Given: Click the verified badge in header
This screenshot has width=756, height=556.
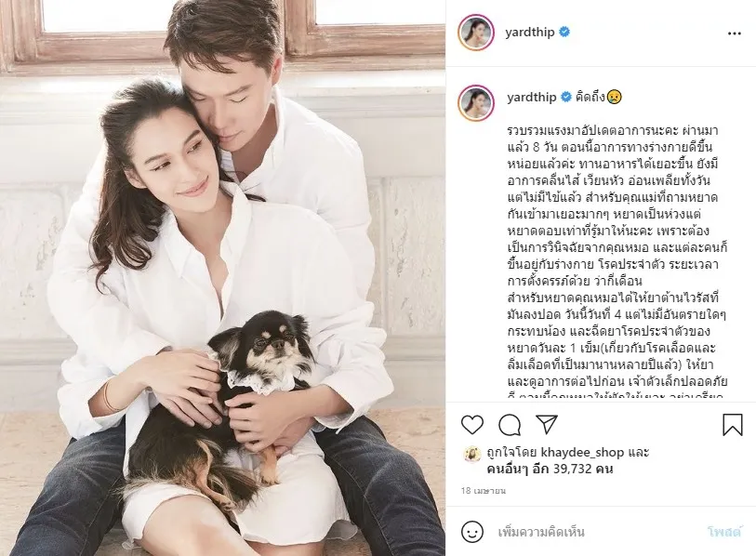Looking at the screenshot, I should (564, 33).
